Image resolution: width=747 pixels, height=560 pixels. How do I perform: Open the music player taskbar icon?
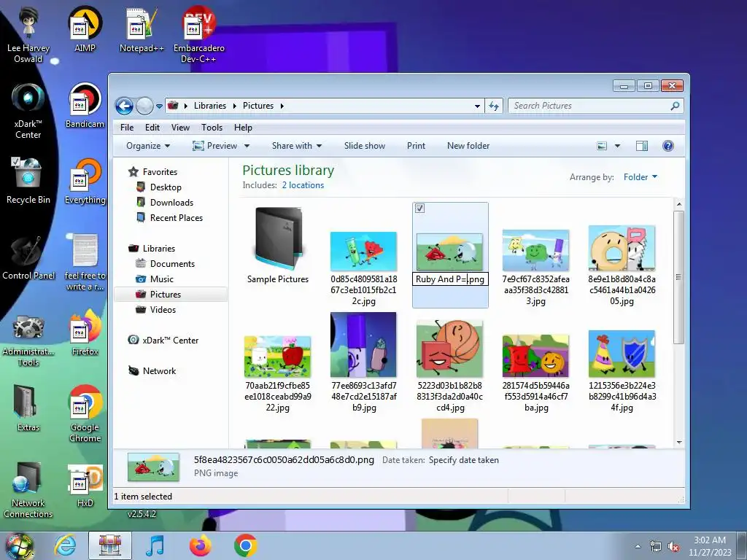(x=155, y=545)
